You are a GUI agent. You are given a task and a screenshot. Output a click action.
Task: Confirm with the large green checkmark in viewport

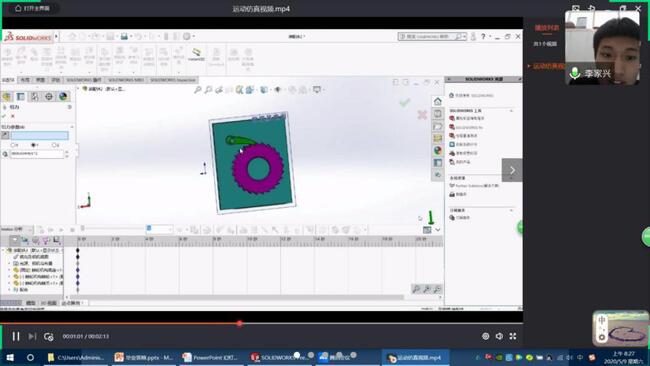(405, 102)
